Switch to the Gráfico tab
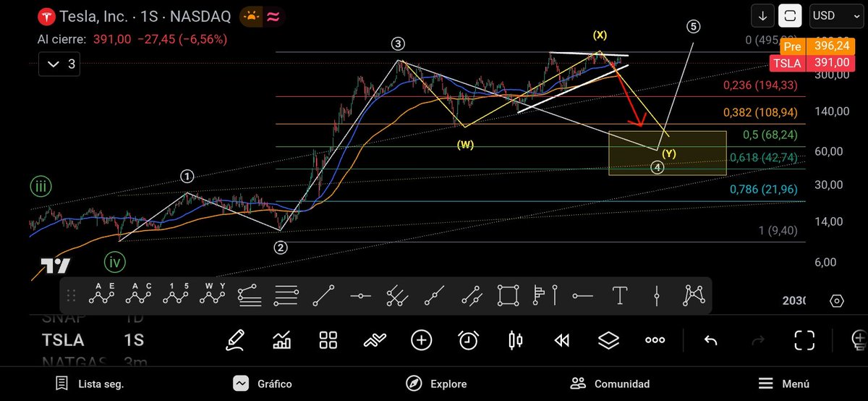This screenshot has height=401, width=868. point(262,384)
